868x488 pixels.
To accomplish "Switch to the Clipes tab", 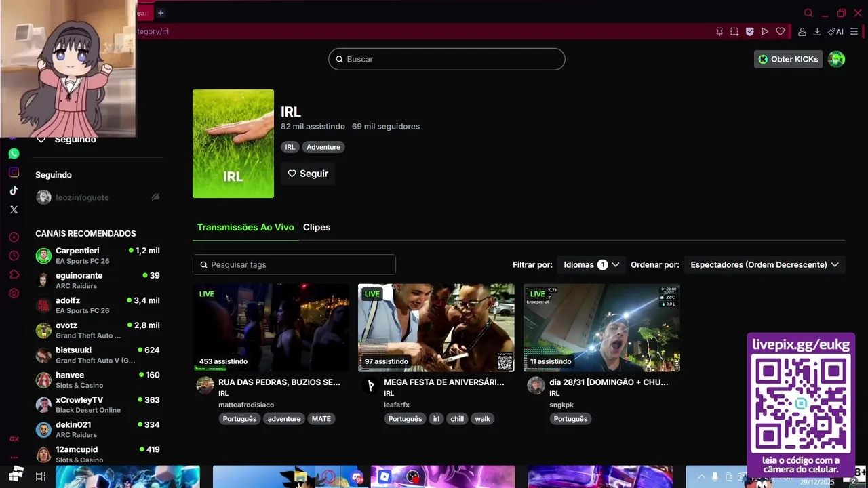I will point(317,227).
